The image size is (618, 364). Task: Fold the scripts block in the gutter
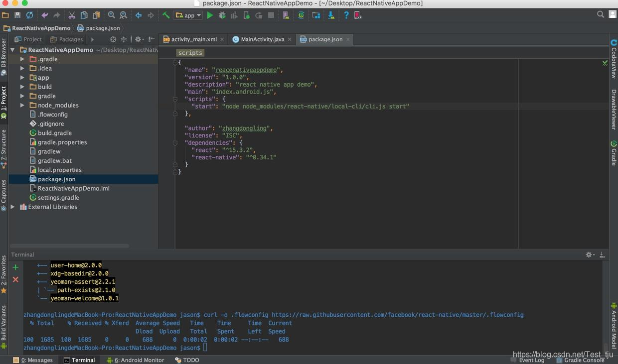[x=175, y=99]
